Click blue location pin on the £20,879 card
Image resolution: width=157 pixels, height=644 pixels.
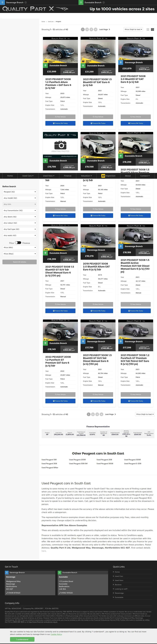click(121, 63)
